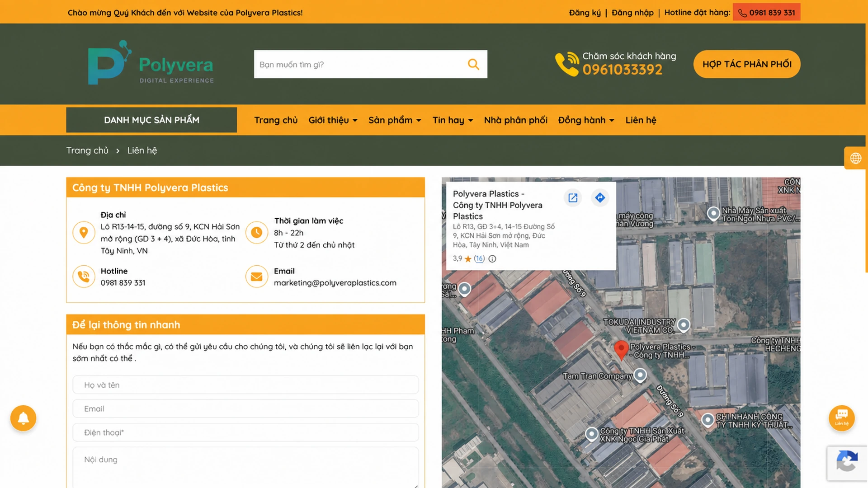Open larger map view icon
Image resolution: width=868 pixels, height=488 pixels.
coord(573,198)
